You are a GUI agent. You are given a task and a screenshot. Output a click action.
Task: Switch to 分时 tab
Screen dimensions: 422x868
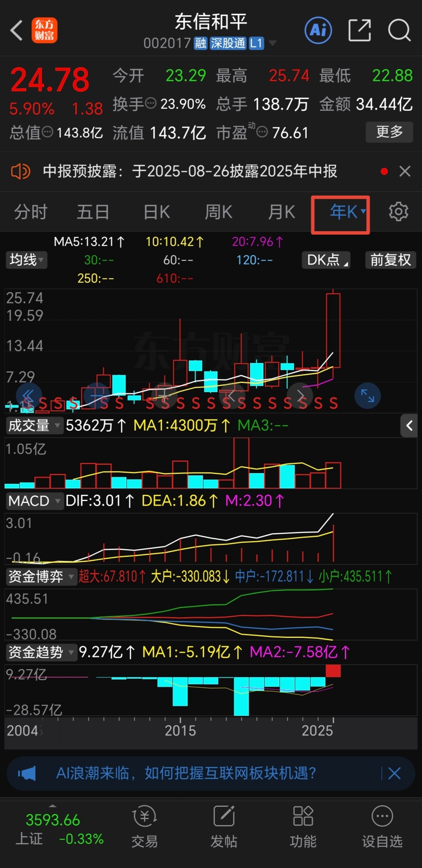[x=31, y=212]
